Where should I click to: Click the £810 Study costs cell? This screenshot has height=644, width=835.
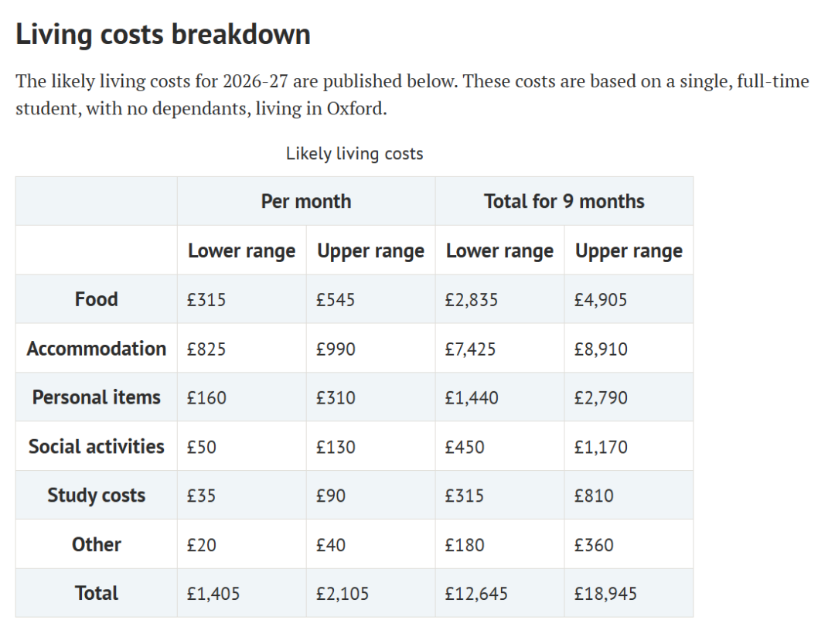594,496
